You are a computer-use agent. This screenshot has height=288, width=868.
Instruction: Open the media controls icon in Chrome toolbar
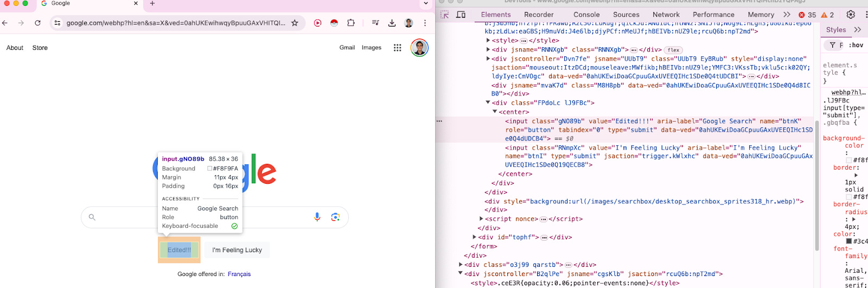click(375, 23)
